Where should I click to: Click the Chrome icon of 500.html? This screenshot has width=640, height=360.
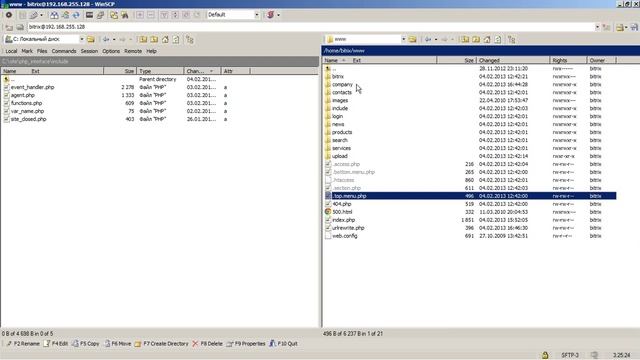pos(328,212)
